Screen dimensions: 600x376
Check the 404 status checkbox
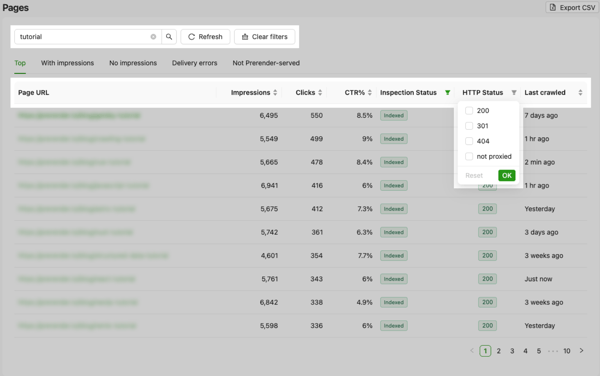469,141
